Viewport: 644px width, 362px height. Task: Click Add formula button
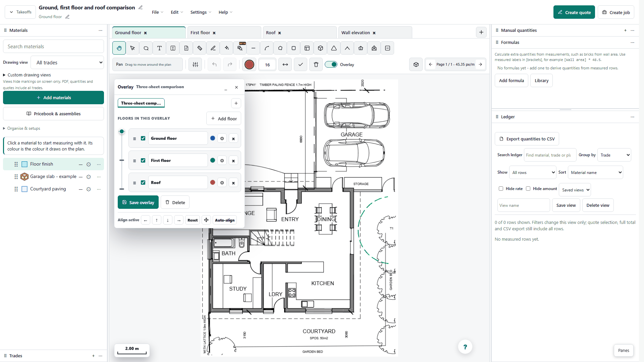[x=511, y=81]
